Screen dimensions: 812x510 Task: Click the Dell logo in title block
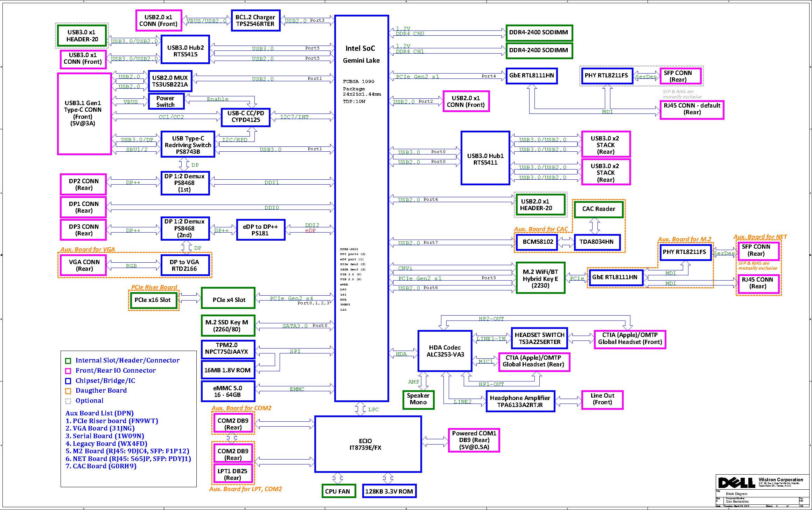point(736,483)
